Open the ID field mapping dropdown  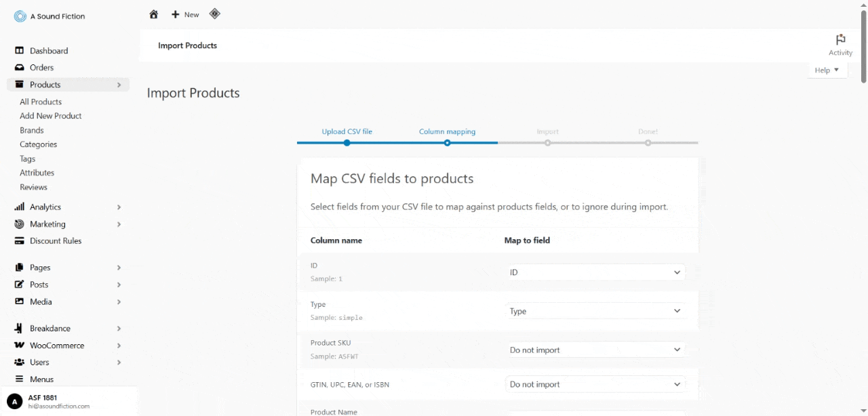(595, 272)
